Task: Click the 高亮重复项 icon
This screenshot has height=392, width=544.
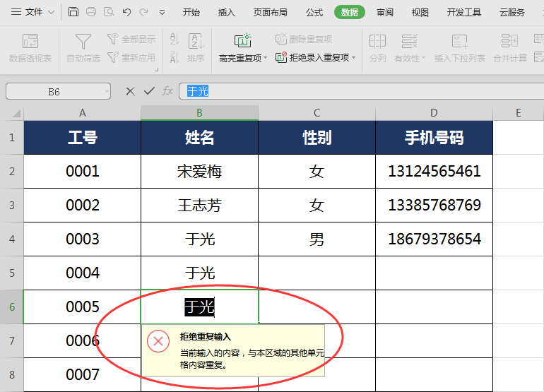Action: click(243, 40)
